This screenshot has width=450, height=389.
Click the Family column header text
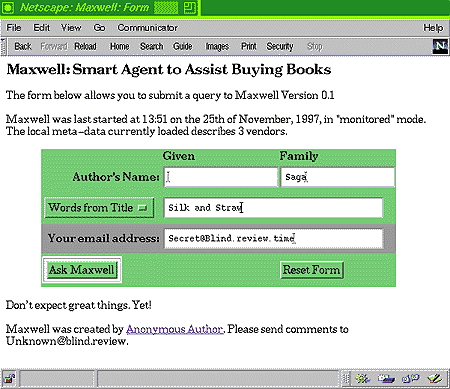click(299, 156)
